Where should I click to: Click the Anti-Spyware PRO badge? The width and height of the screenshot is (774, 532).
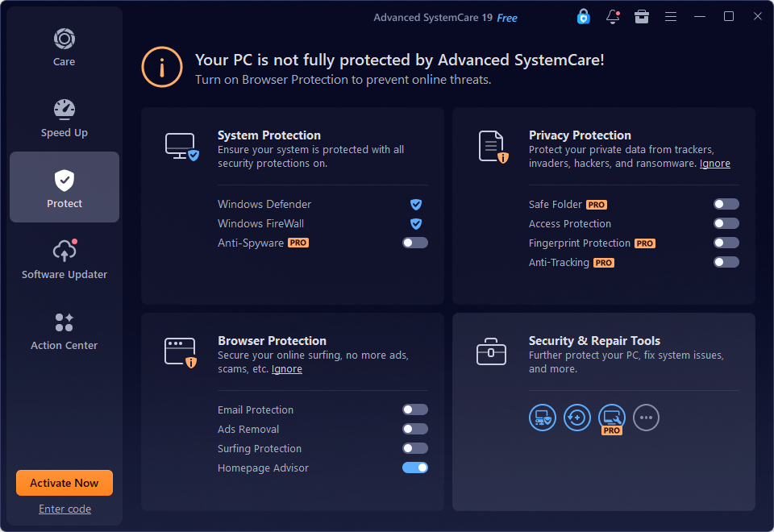point(298,243)
